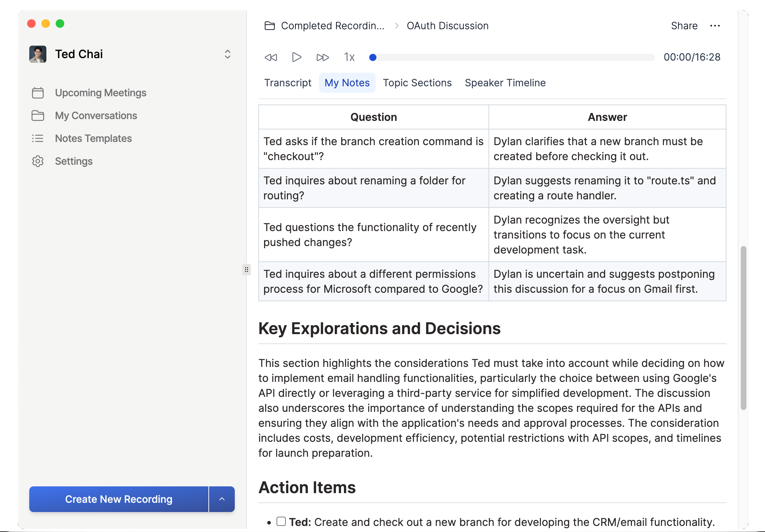This screenshot has height=532, width=765.
Task: Expand the Create New Recording arrow menu
Action: coord(222,499)
